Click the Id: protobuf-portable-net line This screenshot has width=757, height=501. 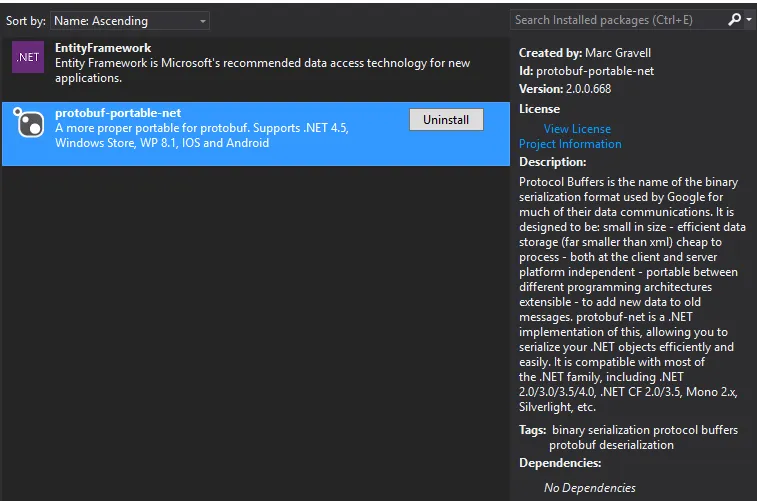tap(586, 71)
